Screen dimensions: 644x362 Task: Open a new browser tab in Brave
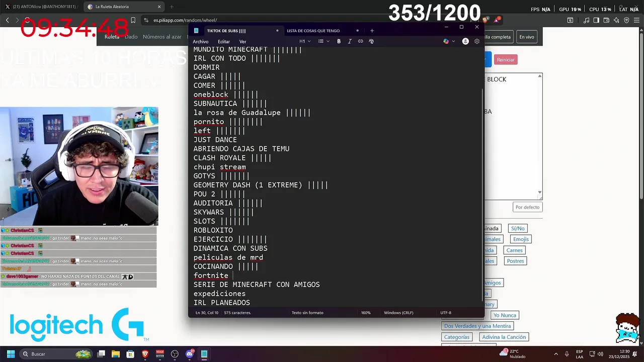172,7
